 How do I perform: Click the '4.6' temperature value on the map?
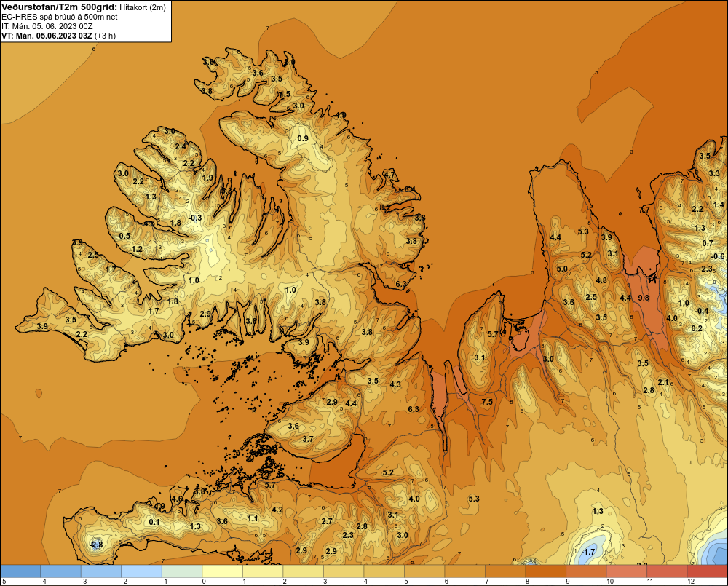(x=177, y=499)
